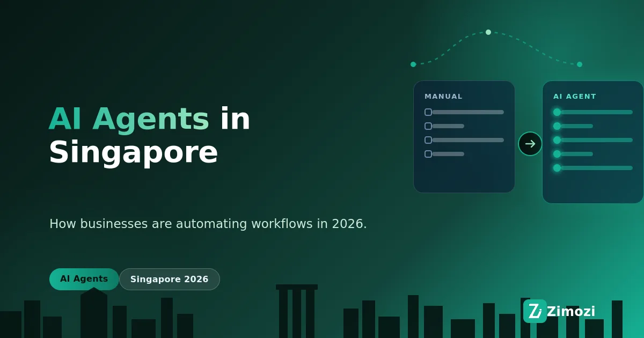
Task: Click the AI AGENT card heading
Action: [575, 97]
